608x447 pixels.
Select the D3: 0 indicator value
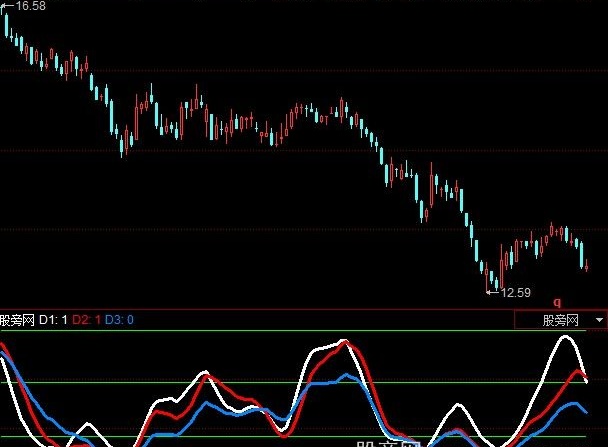pos(119,320)
